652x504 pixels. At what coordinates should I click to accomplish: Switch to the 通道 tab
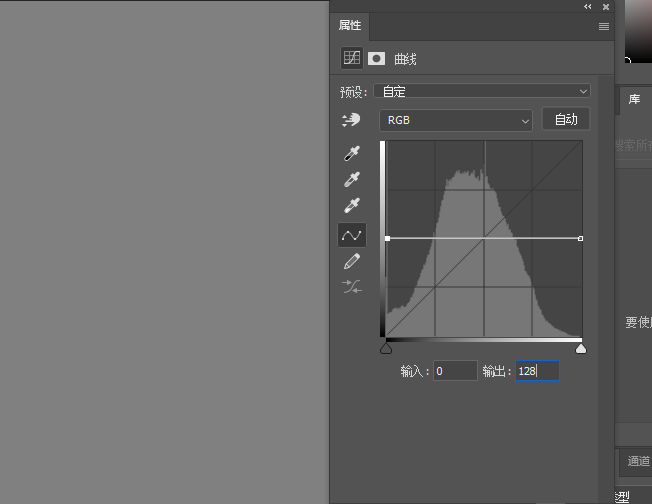638,461
